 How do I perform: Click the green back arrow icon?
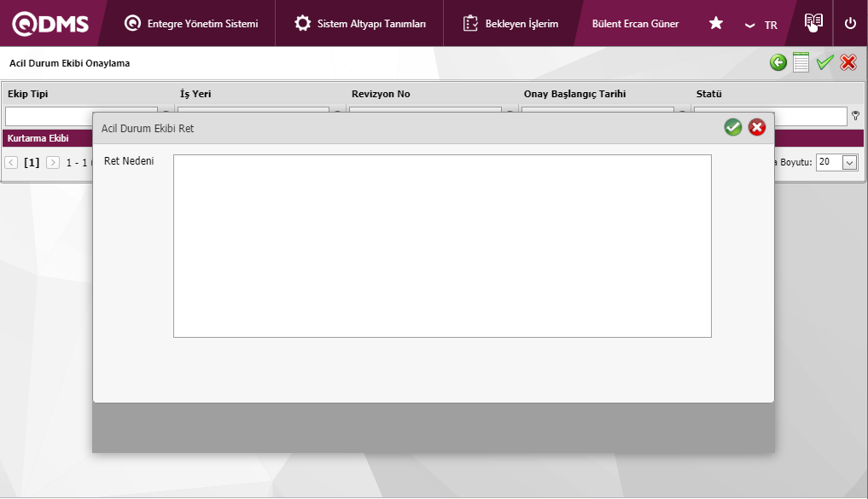778,62
